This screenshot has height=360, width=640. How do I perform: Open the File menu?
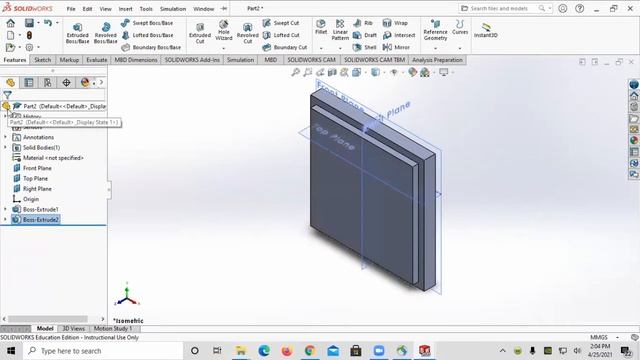coord(71,9)
